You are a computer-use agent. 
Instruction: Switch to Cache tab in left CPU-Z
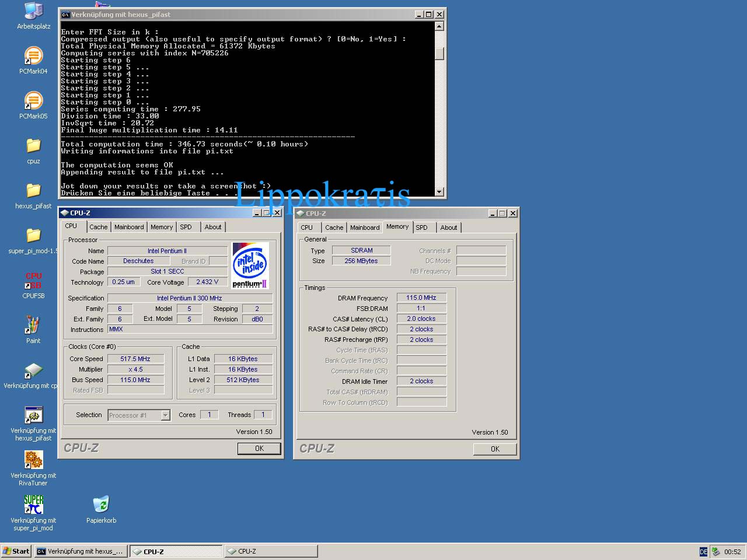pyautogui.click(x=99, y=227)
